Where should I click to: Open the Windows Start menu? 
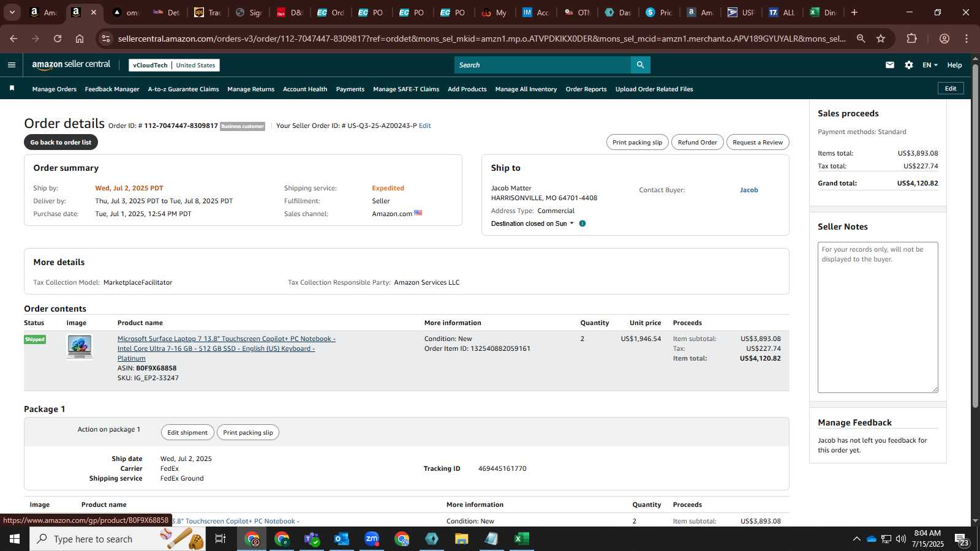[15, 539]
